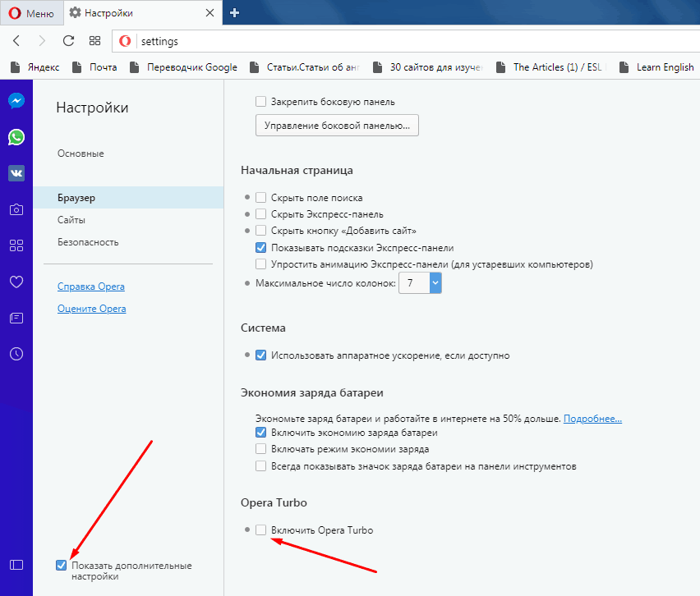Open WhatsApp in the sidebar
The width and height of the screenshot is (700, 596).
pos(16,137)
